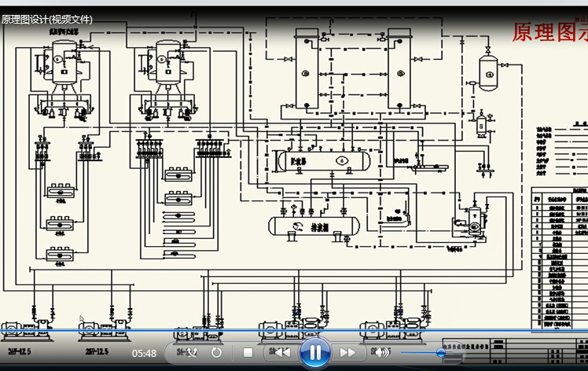
Task: Click the 05:48 elapsed time display
Action: pos(144,354)
